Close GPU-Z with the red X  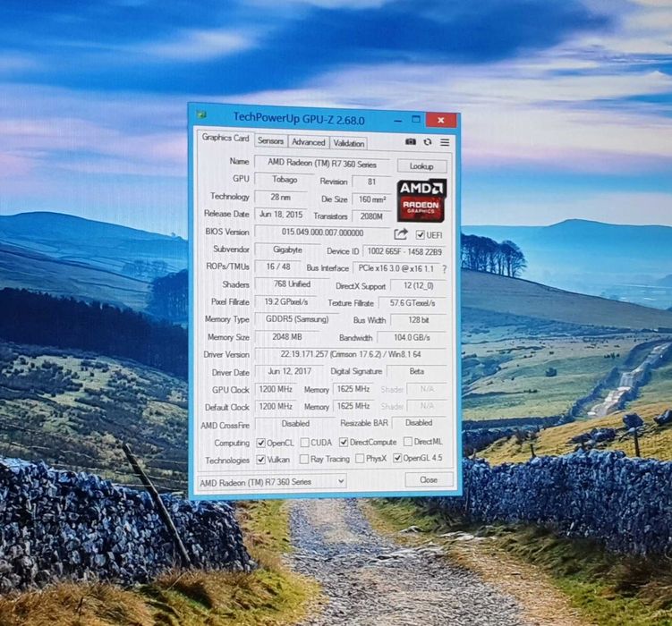click(441, 121)
